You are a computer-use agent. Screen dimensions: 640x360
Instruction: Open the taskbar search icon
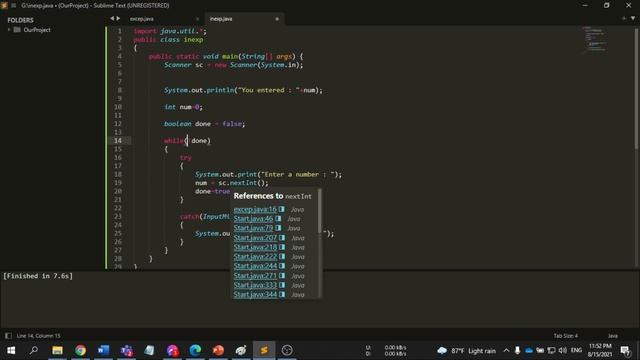click(34, 350)
